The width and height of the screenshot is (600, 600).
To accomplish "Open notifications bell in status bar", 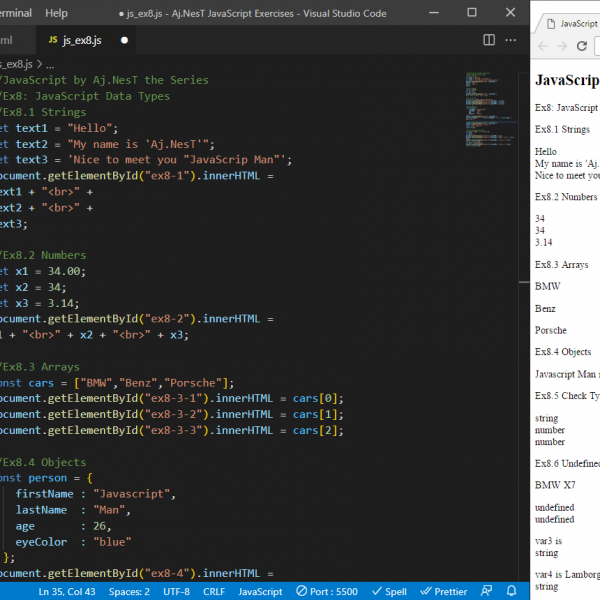I will tap(511, 591).
